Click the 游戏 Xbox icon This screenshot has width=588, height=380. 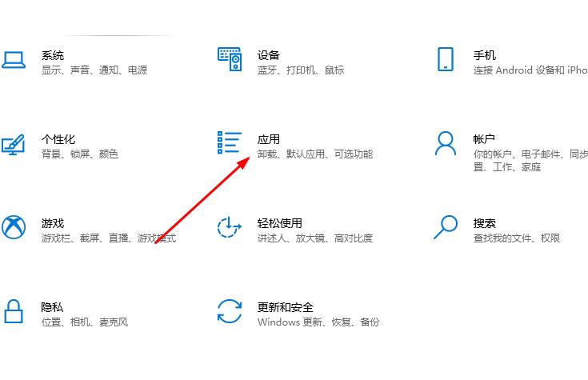point(13,228)
